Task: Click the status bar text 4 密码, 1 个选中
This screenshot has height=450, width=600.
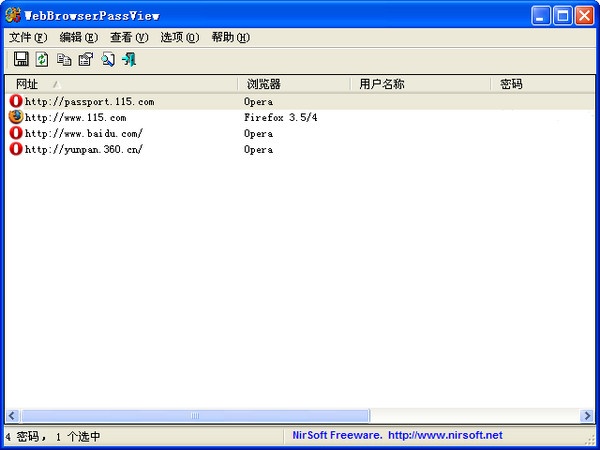Action: click(x=53, y=436)
